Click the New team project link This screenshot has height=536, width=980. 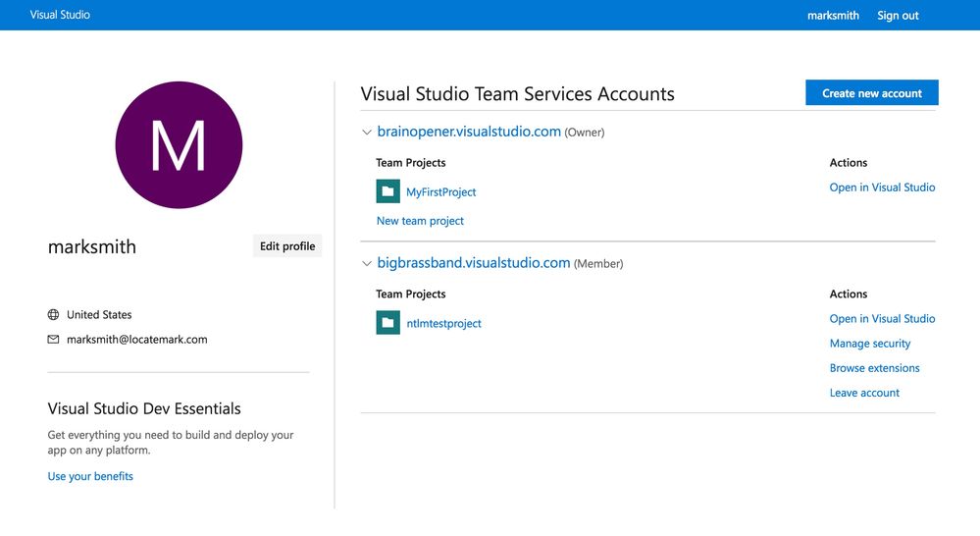pyautogui.click(x=420, y=221)
